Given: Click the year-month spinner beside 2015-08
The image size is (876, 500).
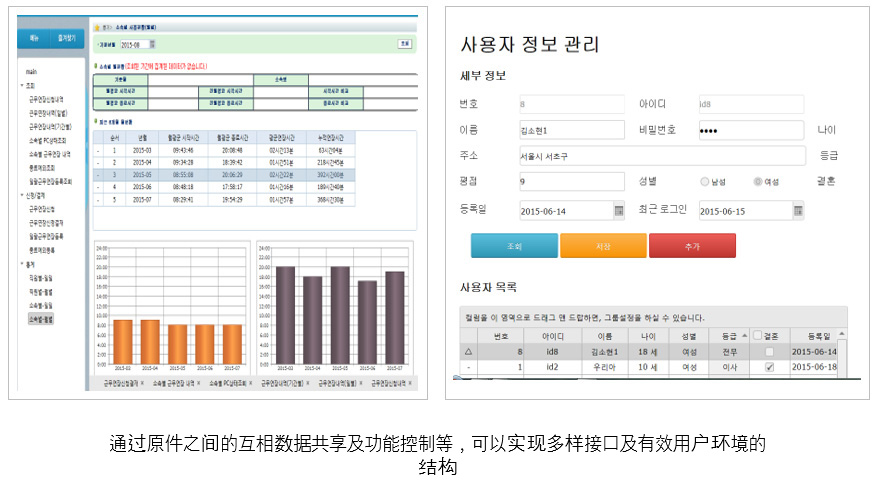Looking at the screenshot, I should [x=153, y=44].
